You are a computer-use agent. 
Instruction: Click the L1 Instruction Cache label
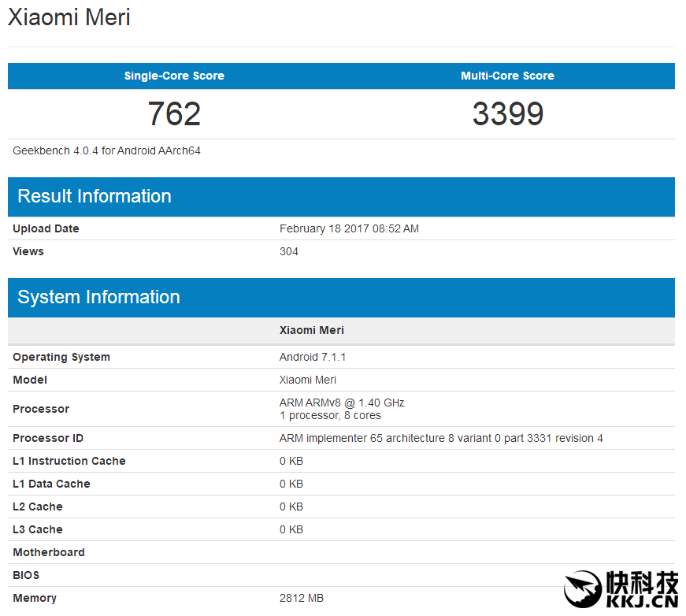pyautogui.click(x=69, y=461)
